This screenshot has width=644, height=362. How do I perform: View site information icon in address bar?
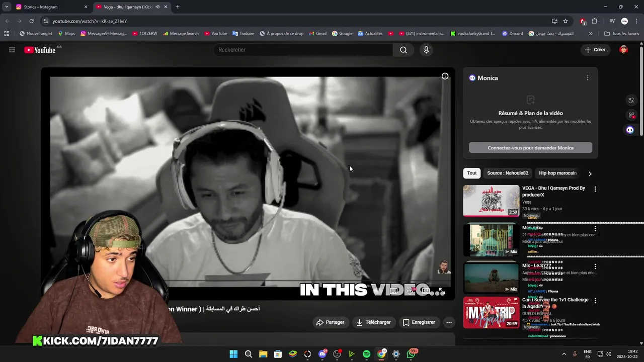coord(46,21)
